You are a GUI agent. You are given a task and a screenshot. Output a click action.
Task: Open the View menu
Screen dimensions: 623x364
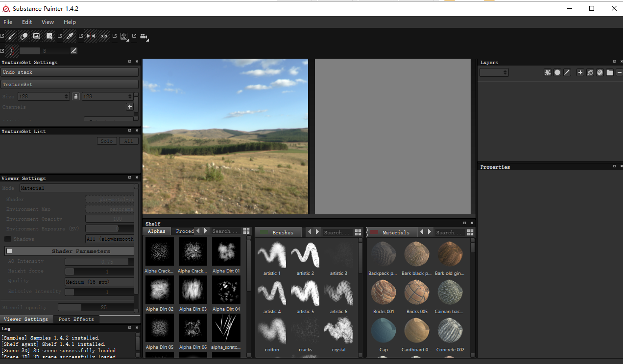tap(48, 22)
